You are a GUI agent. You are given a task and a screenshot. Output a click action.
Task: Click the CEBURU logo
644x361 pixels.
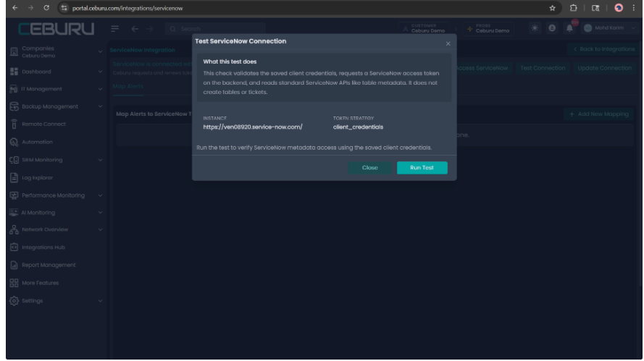pos(57,29)
